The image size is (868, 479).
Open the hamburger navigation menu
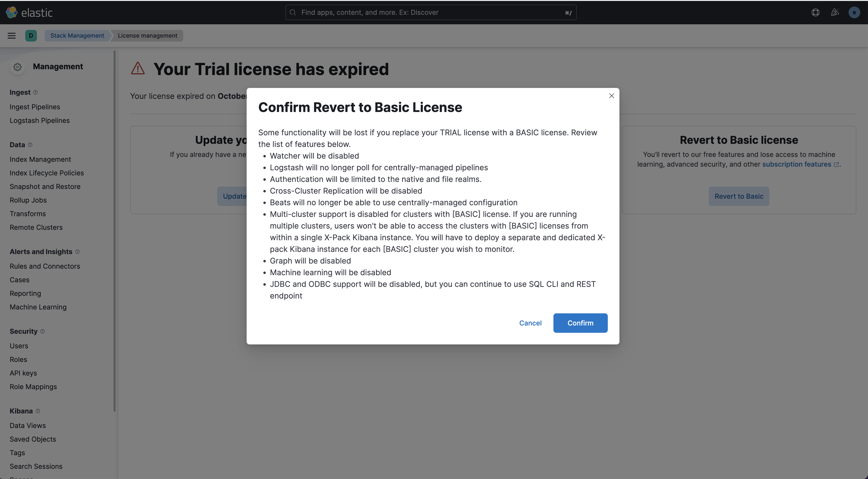point(12,36)
